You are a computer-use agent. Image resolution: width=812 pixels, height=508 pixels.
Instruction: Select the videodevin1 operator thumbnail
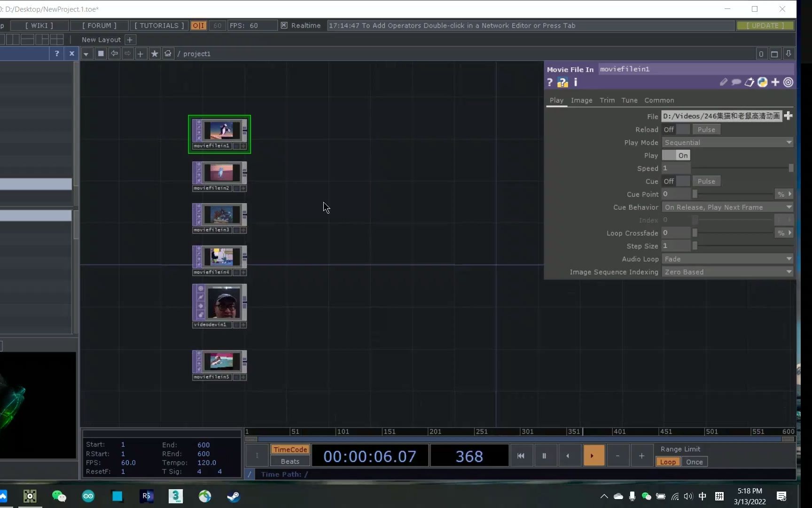(219, 303)
